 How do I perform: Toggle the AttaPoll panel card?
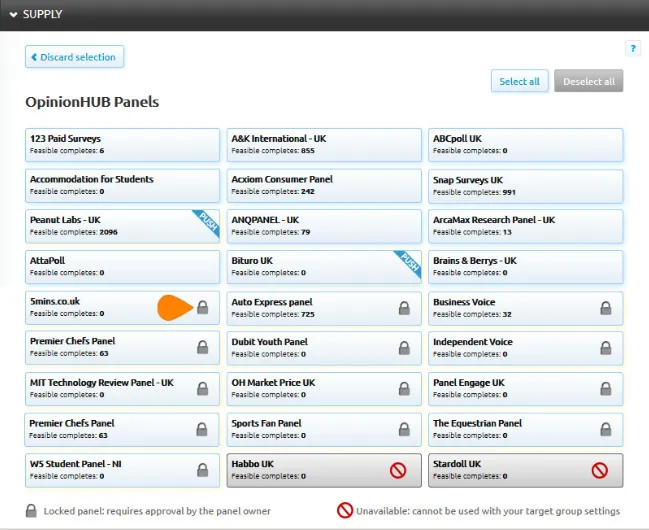point(122,267)
